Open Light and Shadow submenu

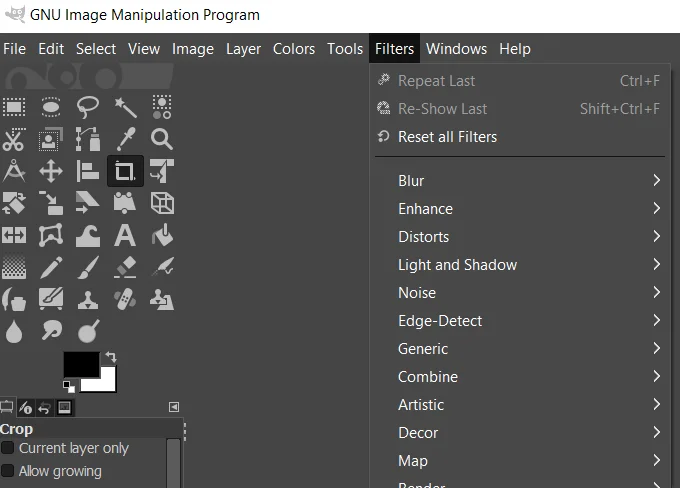[x=520, y=265]
